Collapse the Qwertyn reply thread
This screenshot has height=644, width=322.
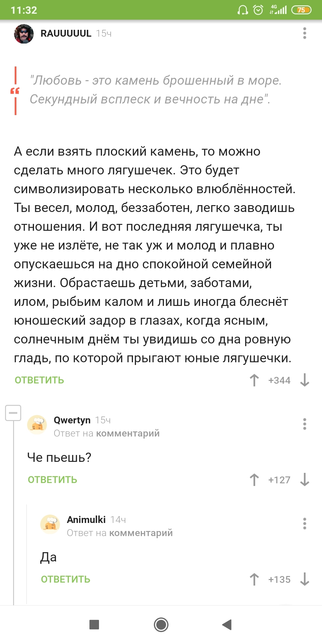(x=13, y=413)
